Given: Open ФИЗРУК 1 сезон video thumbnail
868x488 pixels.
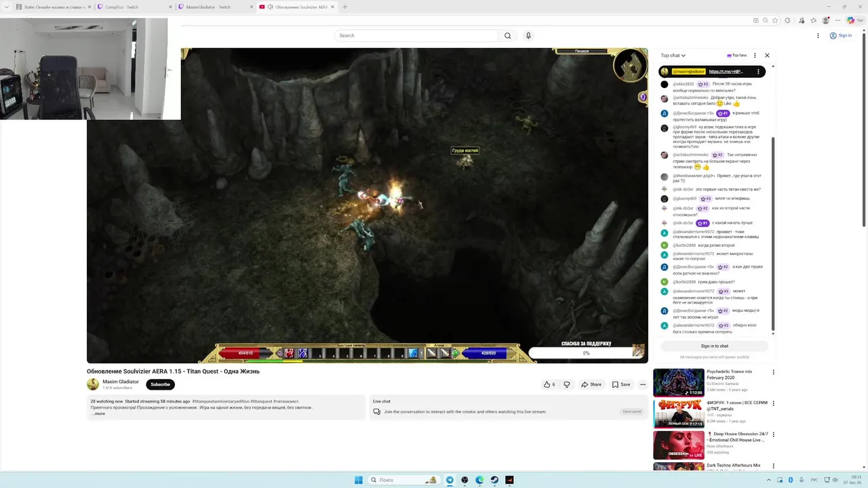Looking at the screenshot, I should point(679,413).
